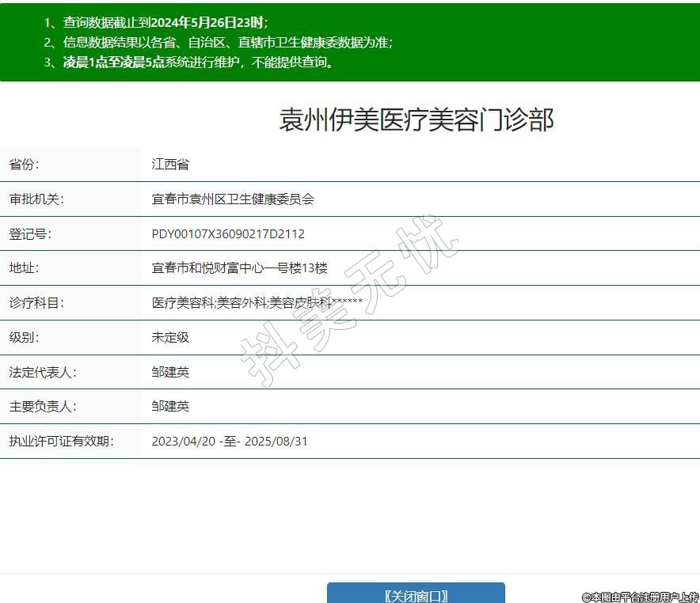Click the 地址 field label
This screenshot has height=603, width=700.
(x=25, y=268)
